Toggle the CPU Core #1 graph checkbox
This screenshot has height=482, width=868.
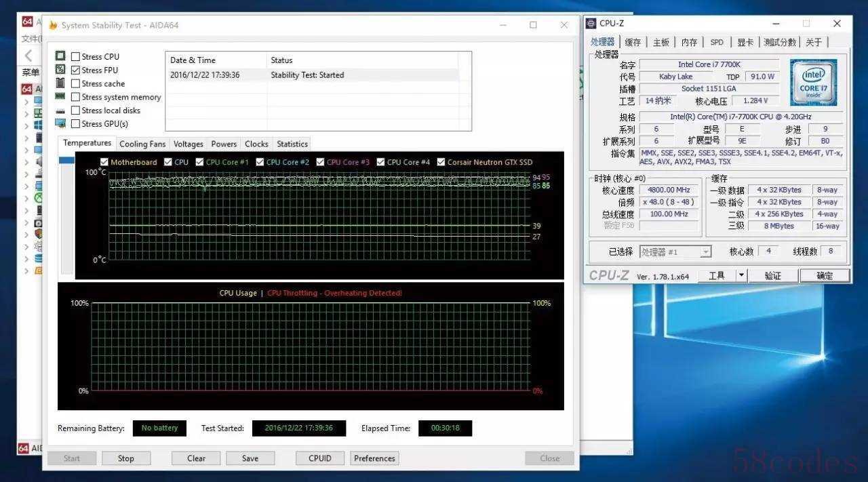[x=200, y=162]
